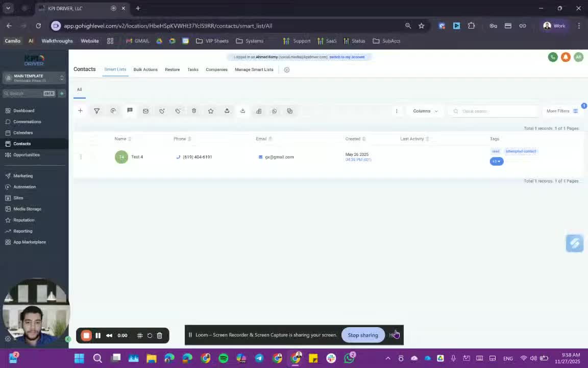Expand the MAIN TEMPLATE account switcher
Viewport: 588px width, 368px height.
35,78
